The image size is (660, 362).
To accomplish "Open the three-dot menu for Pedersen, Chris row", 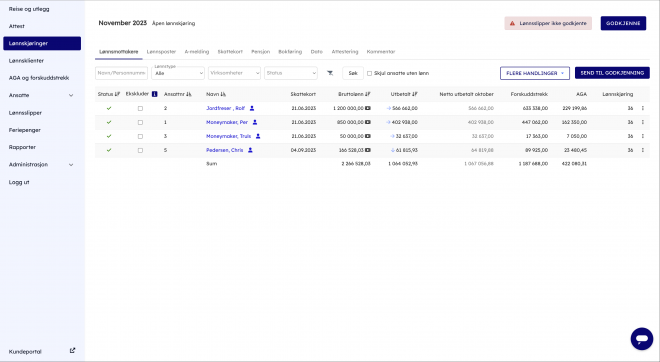I will (643, 150).
